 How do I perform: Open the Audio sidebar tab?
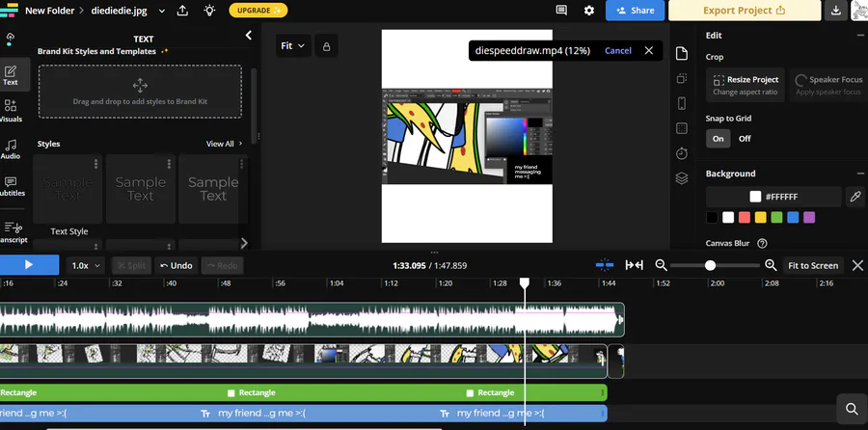pyautogui.click(x=11, y=148)
